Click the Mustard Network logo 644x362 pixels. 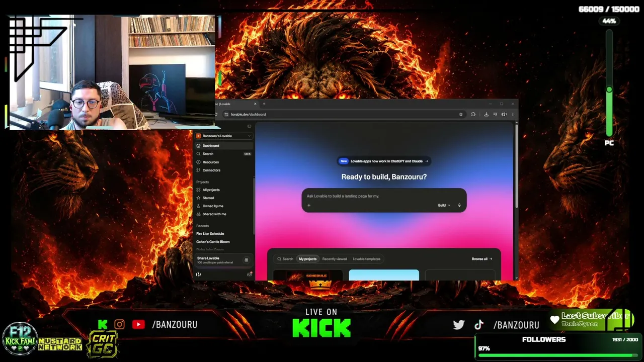coord(60,344)
